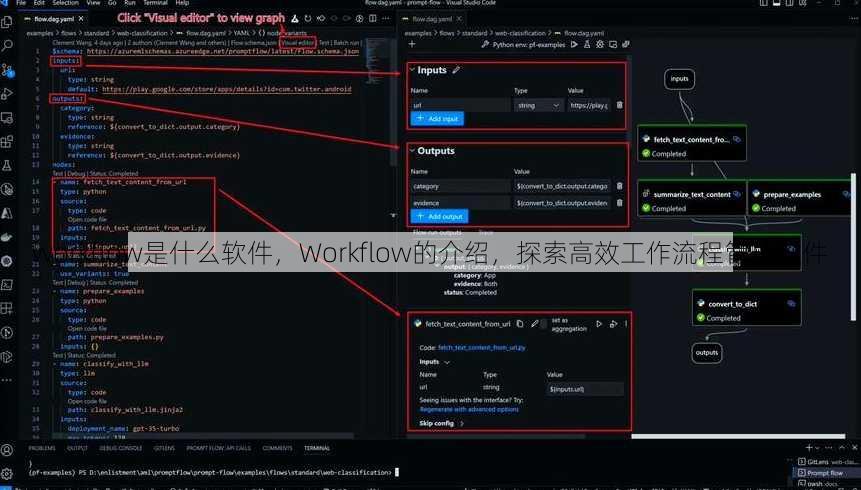Viewport: 861px width, 490px height.
Task: Open Source Control view in activity bar
Action: point(7,70)
